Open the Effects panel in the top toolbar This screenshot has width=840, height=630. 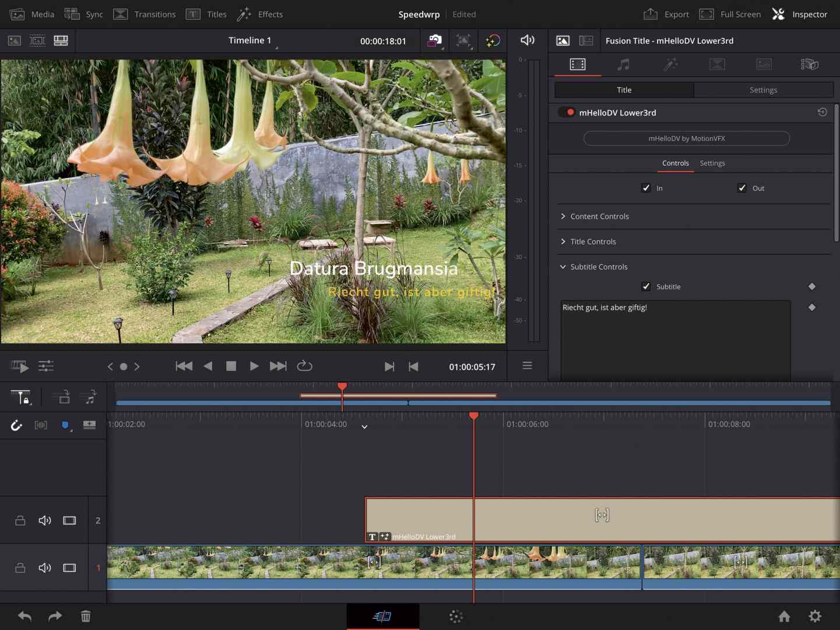[x=260, y=14]
